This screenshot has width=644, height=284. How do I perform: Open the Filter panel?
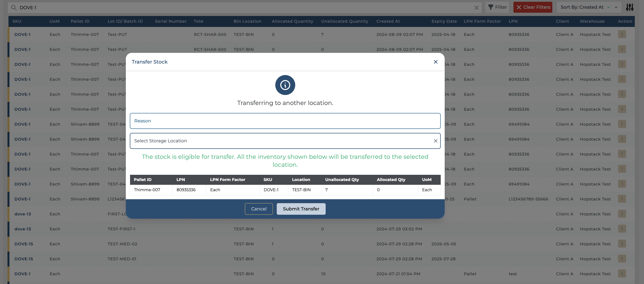[498, 7]
